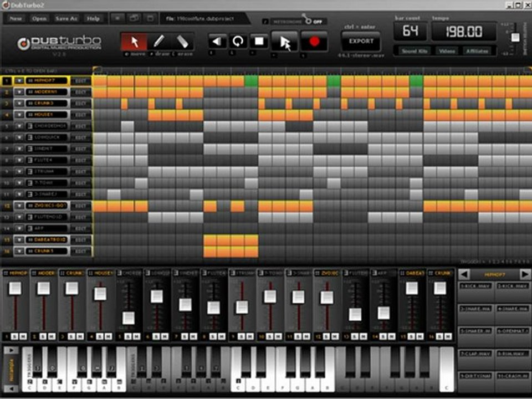Open the Videos link
This screenshot has width=532, height=399.
point(447,51)
